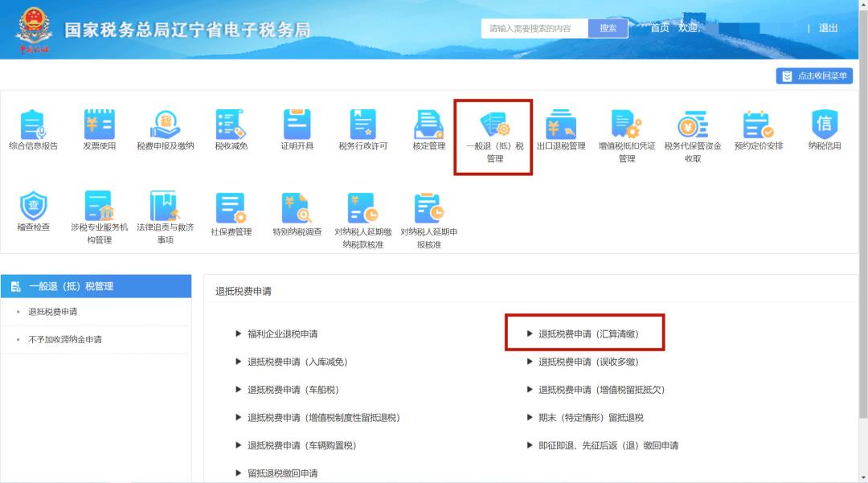The width and height of the screenshot is (868, 483).
Task: Select the 纳税信用 icon
Action: click(x=824, y=126)
